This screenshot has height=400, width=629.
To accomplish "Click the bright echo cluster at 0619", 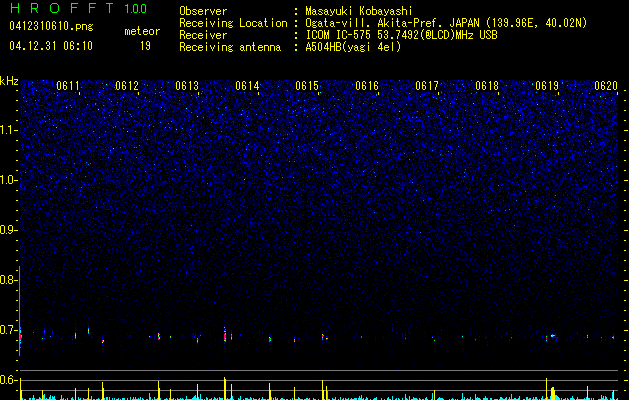I will coord(554,335).
